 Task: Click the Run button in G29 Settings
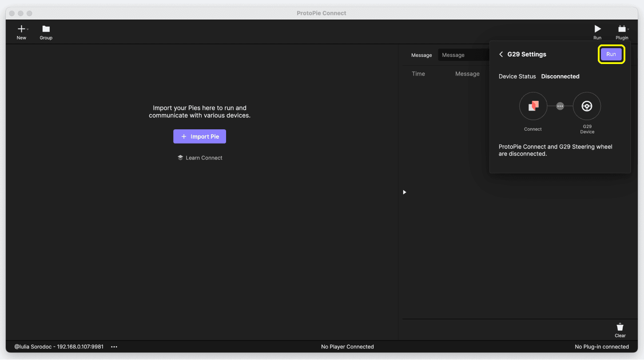pos(612,54)
